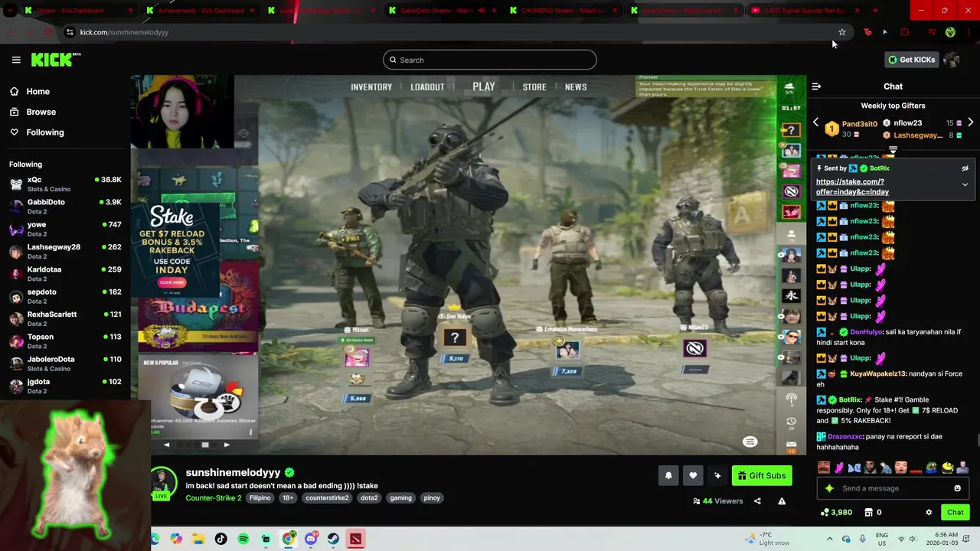The image size is (980, 551).
Task: Open Steam from the taskbar
Action: coord(333,539)
